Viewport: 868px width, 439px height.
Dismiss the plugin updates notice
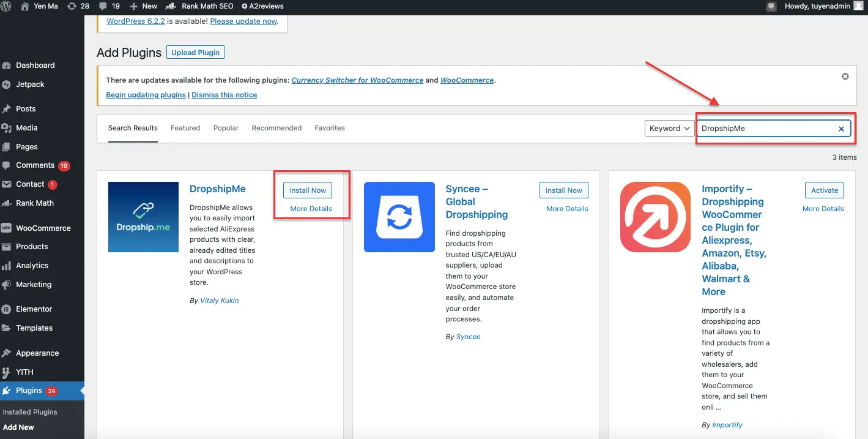(845, 76)
